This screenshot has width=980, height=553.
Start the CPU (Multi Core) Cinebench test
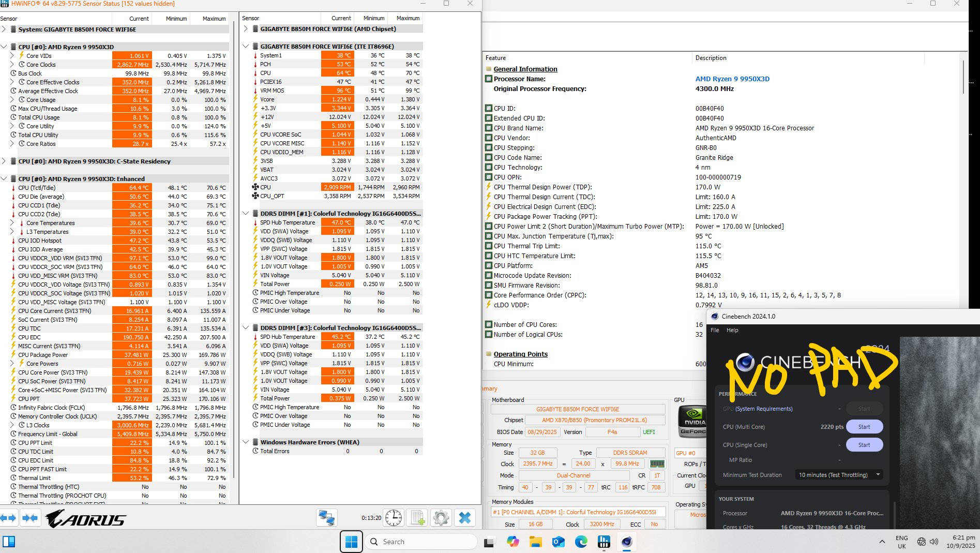pyautogui.click(x=864, y=427)
